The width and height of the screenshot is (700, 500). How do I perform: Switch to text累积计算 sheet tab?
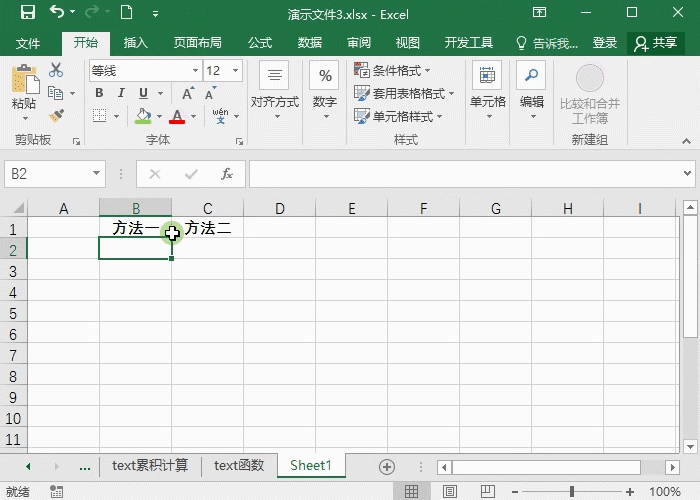(x=150, y=466)
